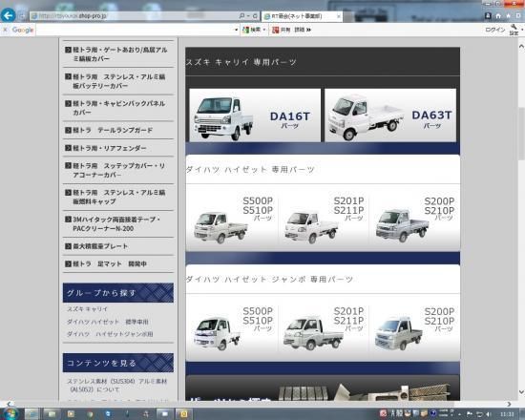The width and height of the screenshot is (525, 420).
Task: Open 軽トラ用・リアフェンダー category
Action: (118, 148)
